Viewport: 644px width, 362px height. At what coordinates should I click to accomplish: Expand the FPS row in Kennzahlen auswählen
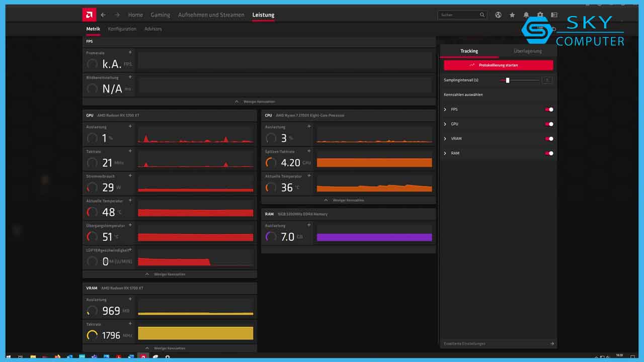click(x=445, y=109)
